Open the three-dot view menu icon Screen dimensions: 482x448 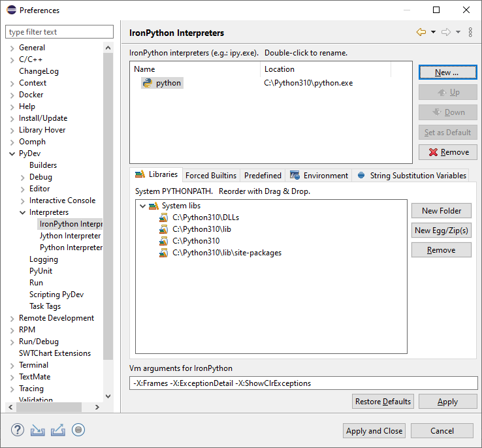[470, 33]
